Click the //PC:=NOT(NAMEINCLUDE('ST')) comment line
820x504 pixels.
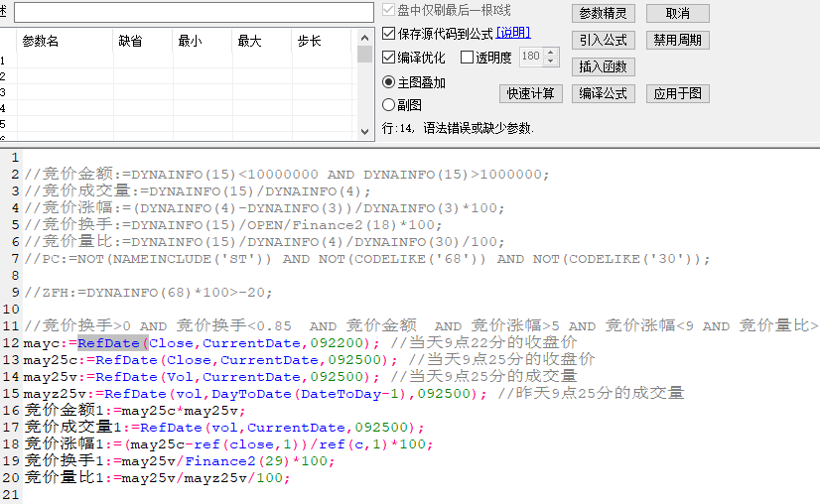[367, 259]
